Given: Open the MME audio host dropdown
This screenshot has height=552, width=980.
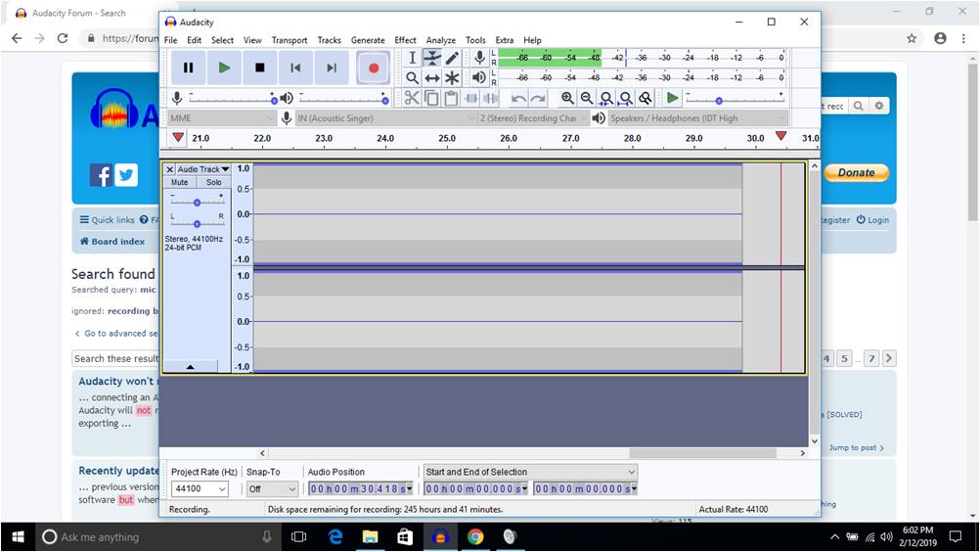Looking at the screenshot, I should 221,118.
